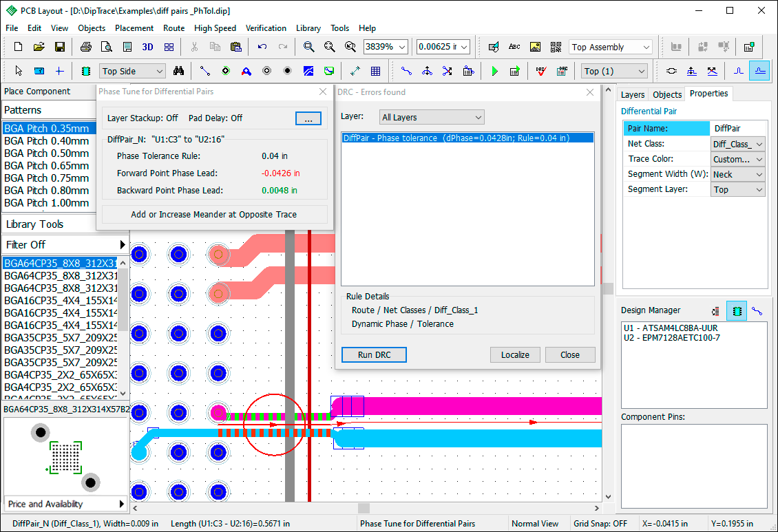Open the print preview icon

106,47
